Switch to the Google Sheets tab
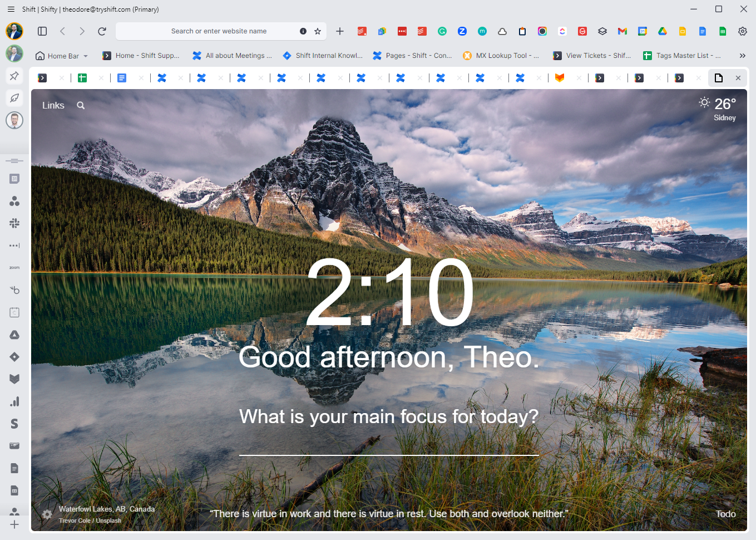756x540 pixels. coord(82,78)
